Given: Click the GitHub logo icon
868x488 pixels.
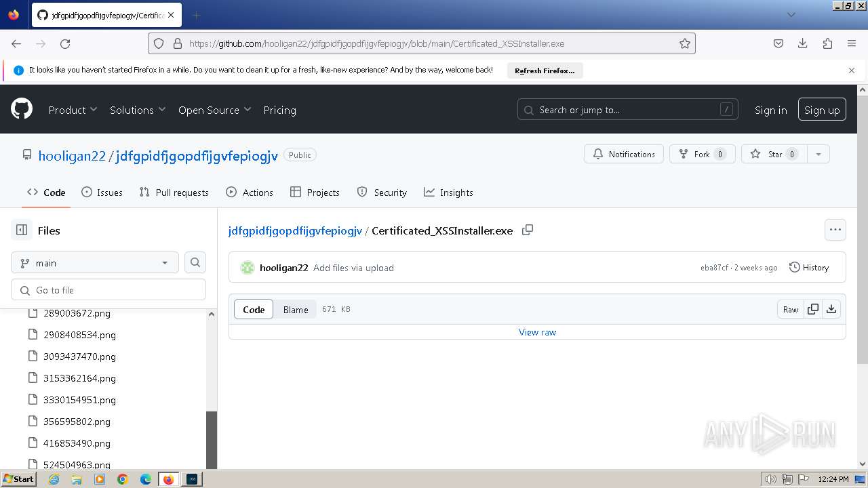Looking at the screenshot, I should (x=22, y=108).
